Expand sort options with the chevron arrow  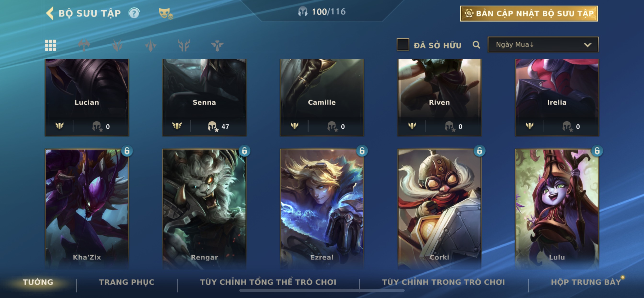tap(587, 45)
